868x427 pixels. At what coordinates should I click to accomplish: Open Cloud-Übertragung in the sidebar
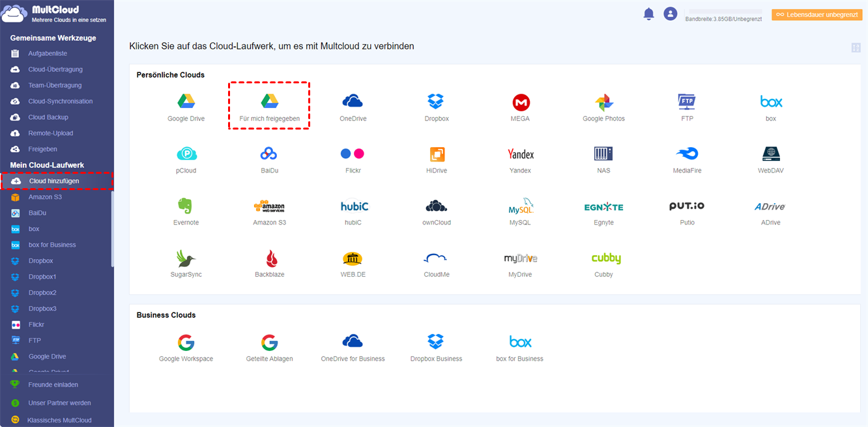57,69
